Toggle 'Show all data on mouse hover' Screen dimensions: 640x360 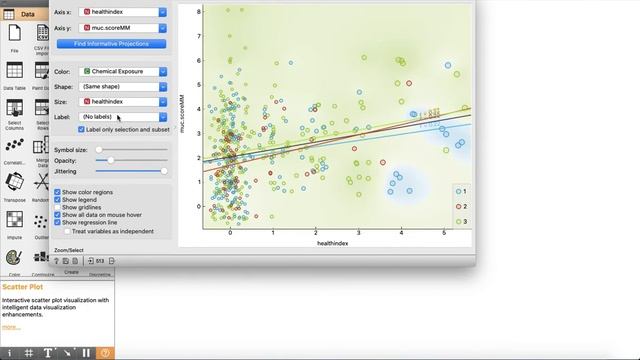[57, 215]
